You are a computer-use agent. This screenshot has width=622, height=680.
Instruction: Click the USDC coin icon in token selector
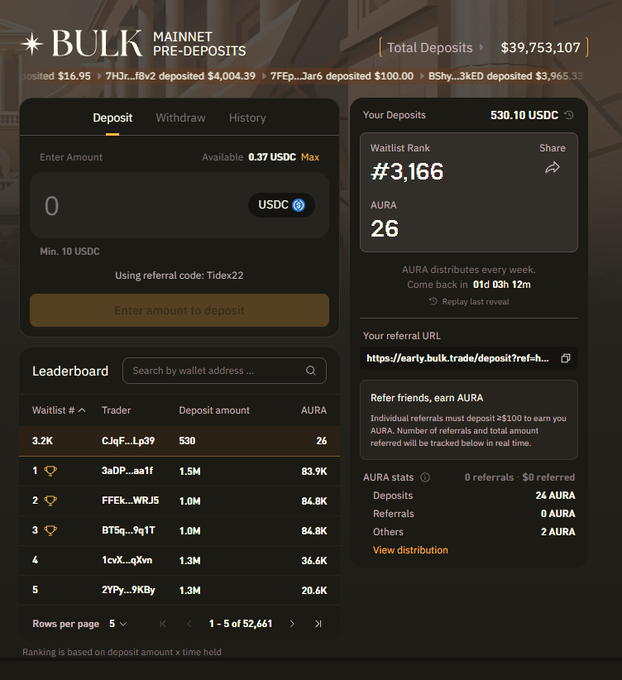coord(298,205)
